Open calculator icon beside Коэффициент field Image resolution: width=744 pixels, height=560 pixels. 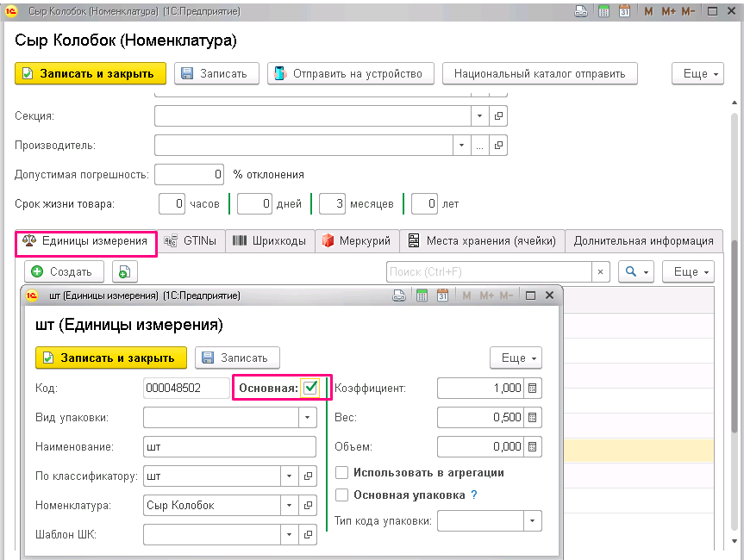tap(533, 388)
